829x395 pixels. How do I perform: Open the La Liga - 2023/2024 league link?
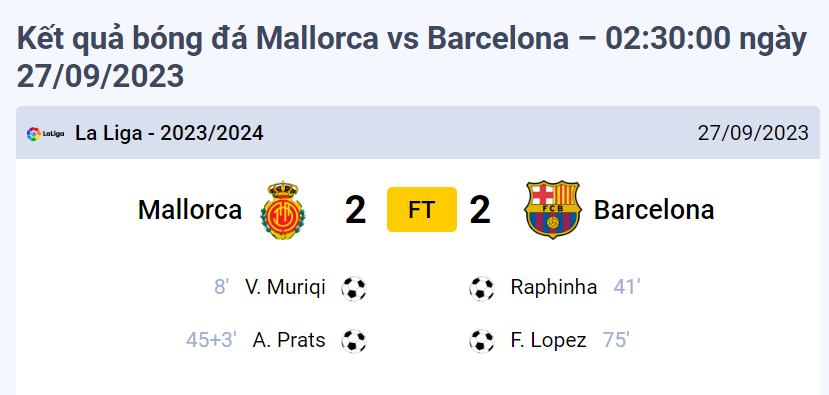coord(169,133)
